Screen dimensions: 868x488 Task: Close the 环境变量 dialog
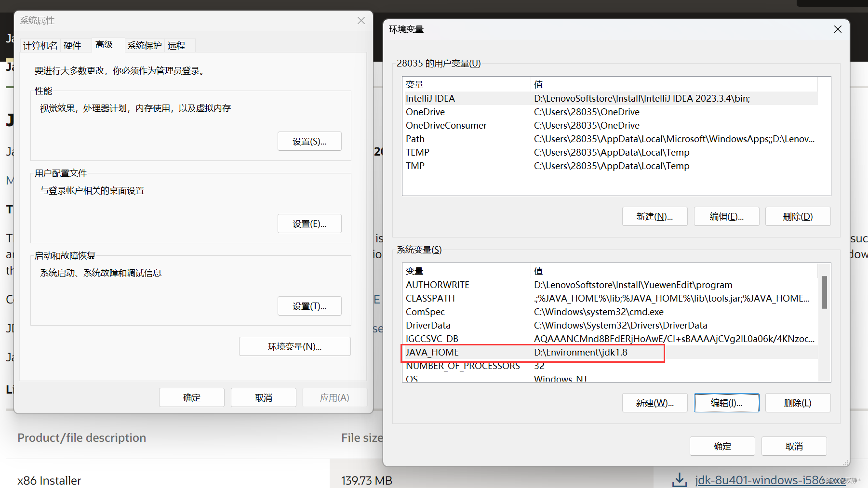pos(838,29)
